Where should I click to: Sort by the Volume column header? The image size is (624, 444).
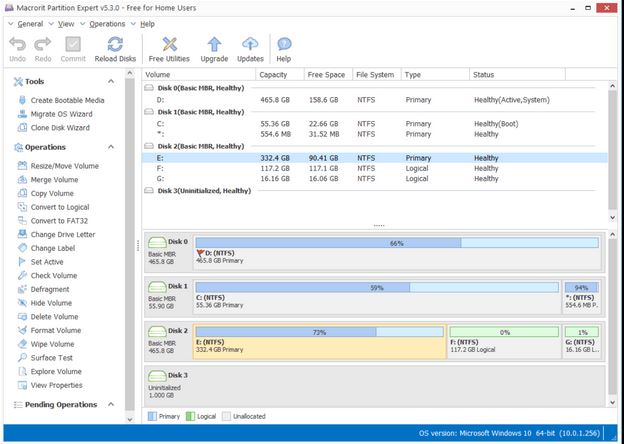tap(199, 75)
